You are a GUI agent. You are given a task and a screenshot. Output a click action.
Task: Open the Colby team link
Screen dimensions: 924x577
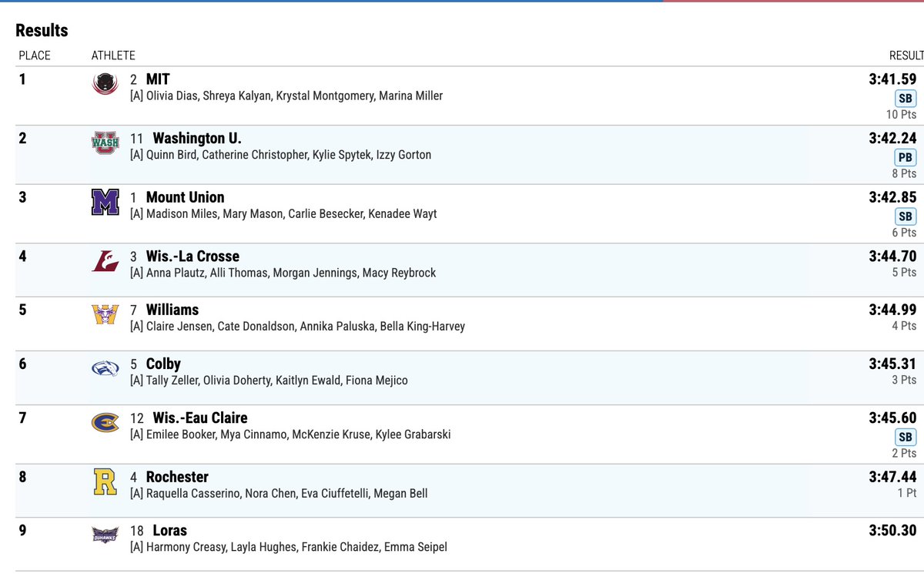[x=163, y=364]
